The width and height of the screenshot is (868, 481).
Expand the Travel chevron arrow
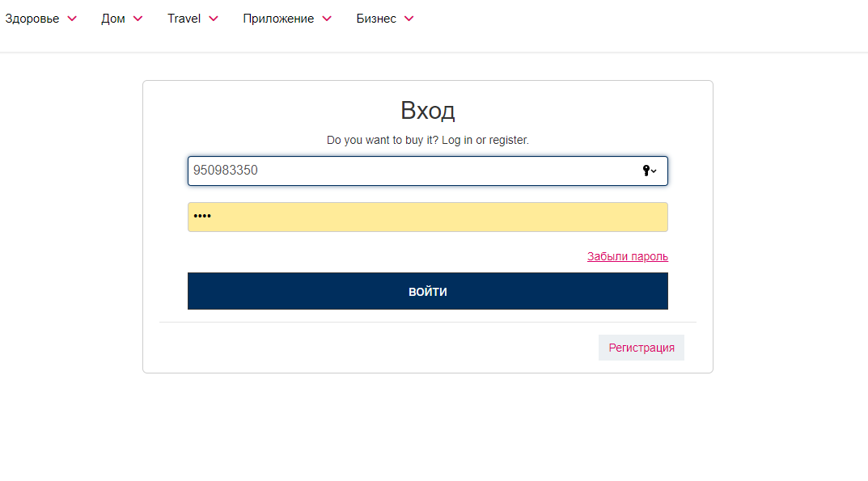214,19
